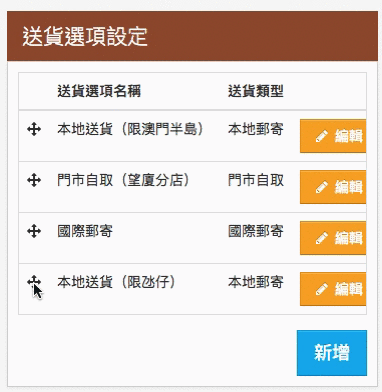Click pencil icon in 限澳門半島 row edit button
Viewport: 382px width, 392px height.
(x=322, y=136)
